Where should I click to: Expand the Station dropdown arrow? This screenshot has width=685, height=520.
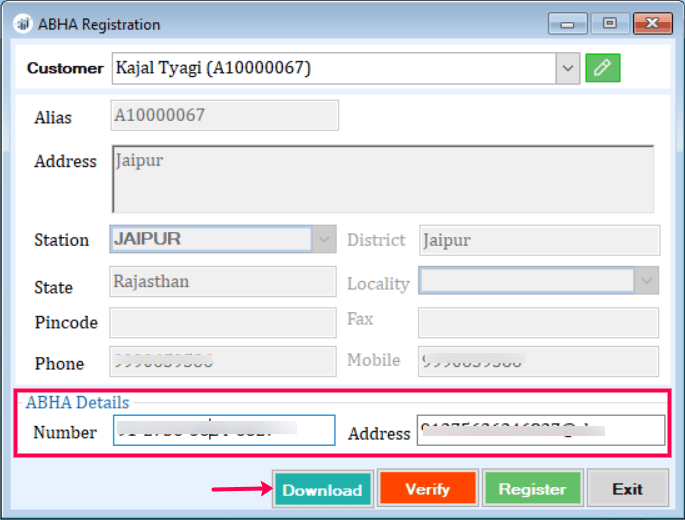click(324, 239)
